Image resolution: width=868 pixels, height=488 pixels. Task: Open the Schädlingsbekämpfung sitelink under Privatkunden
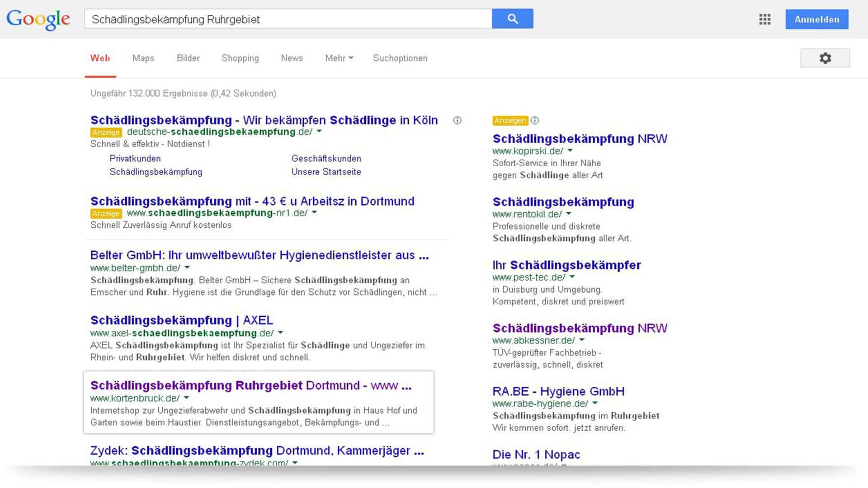tap(156, 172)
